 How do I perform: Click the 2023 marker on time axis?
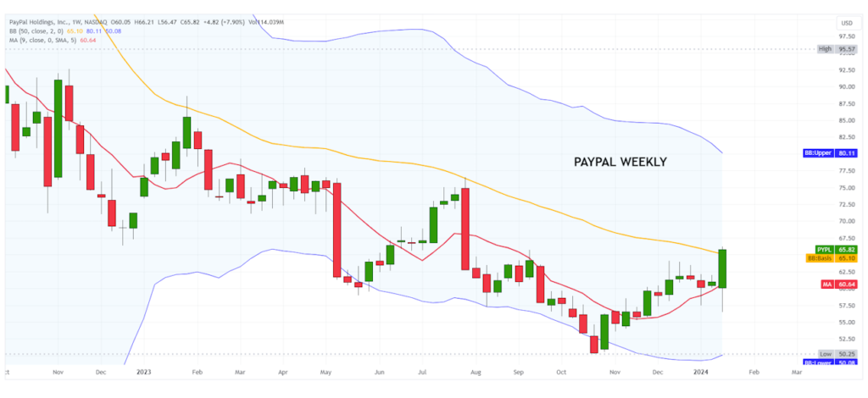(143, 372)
